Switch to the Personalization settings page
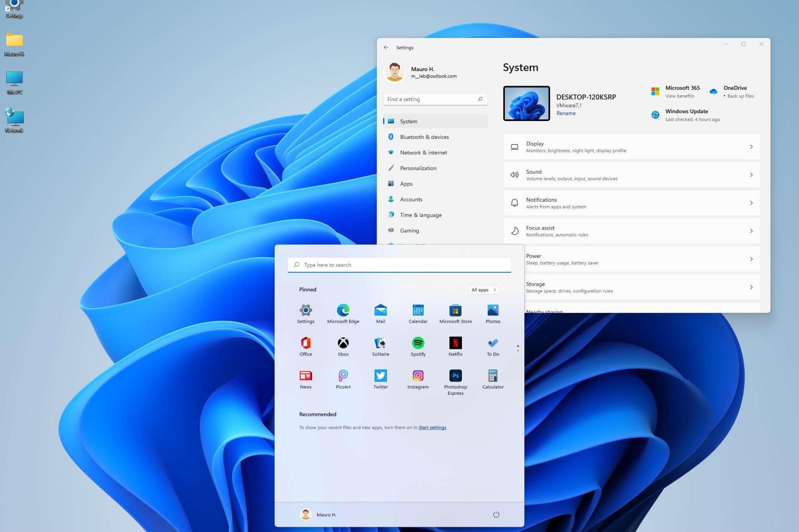799x532 pixels. [x=418, y=168]
